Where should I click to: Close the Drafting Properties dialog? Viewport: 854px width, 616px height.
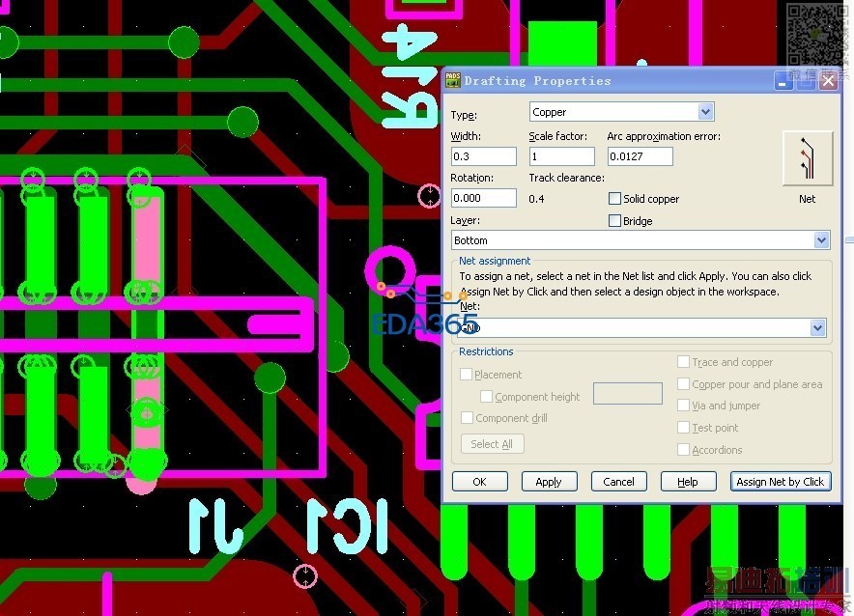(829, 81)
